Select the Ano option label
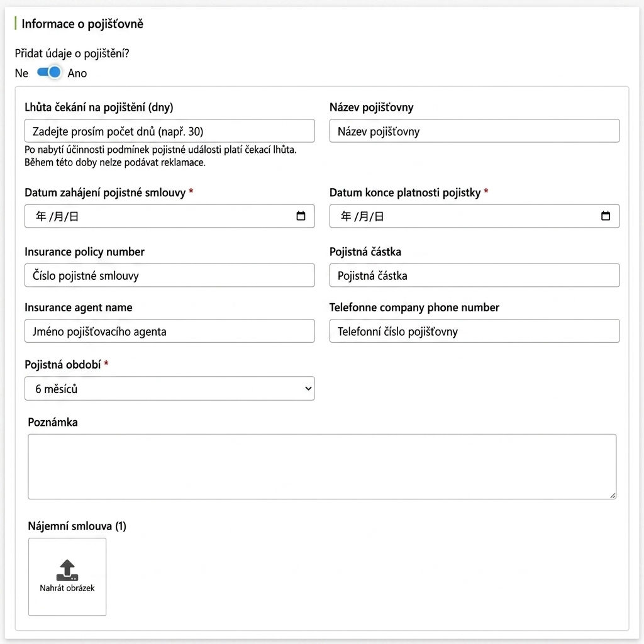The image size is (644, 644). click(77, 73)
